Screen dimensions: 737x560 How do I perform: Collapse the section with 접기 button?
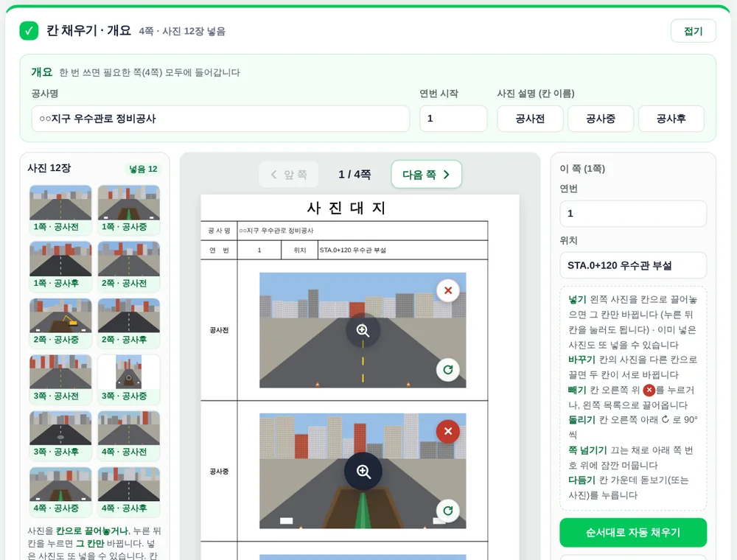tap(693, 31)
